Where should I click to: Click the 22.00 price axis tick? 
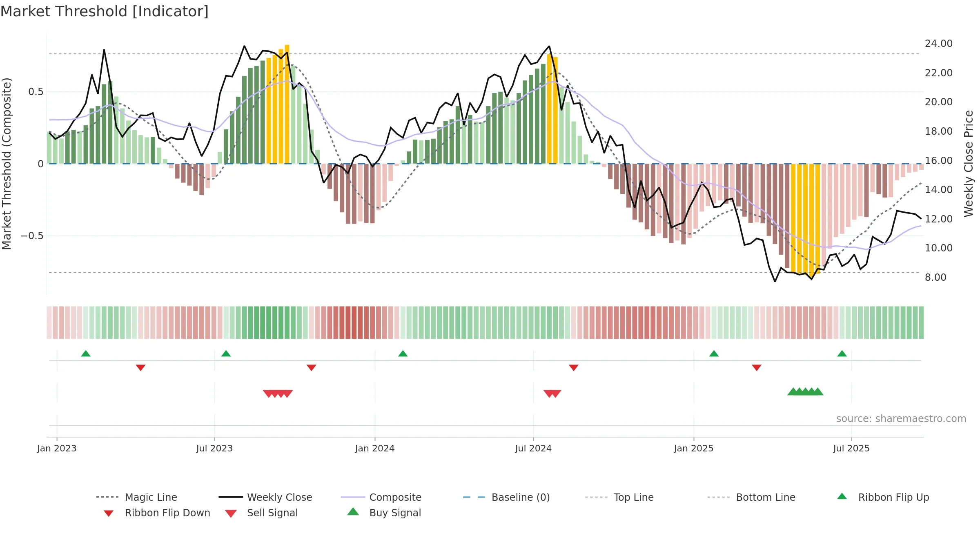(x=939, y=73)
